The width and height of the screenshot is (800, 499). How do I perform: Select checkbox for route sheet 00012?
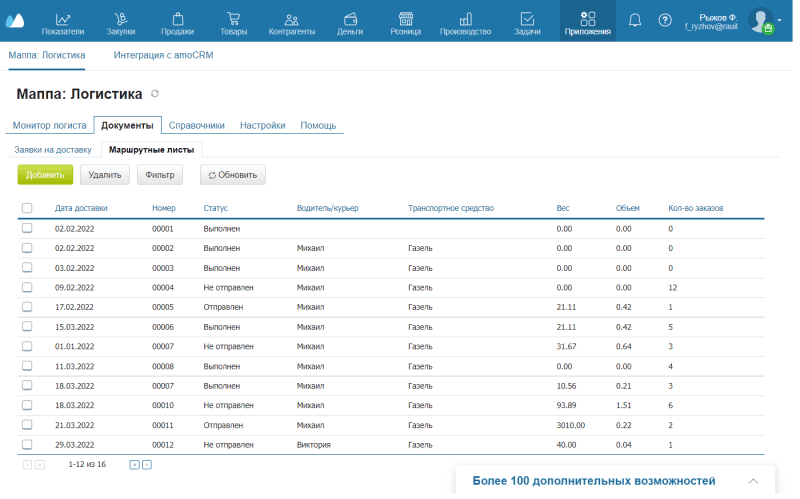click(x=27, y=444)
